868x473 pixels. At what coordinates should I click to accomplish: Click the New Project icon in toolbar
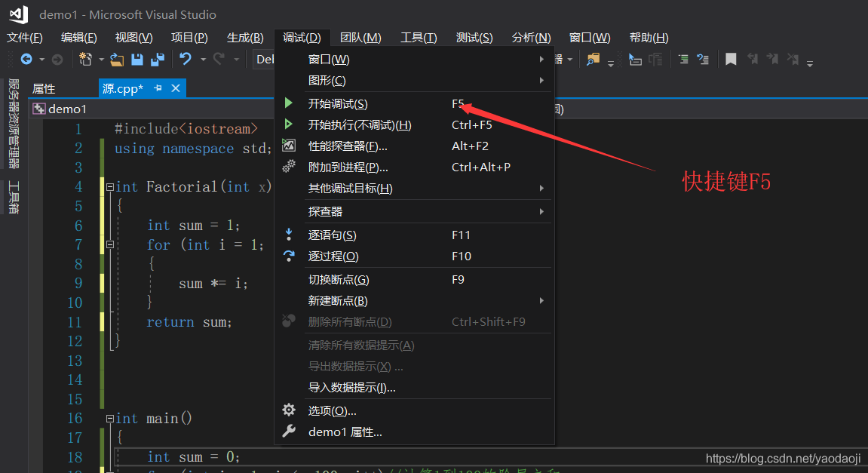point(85,60)
